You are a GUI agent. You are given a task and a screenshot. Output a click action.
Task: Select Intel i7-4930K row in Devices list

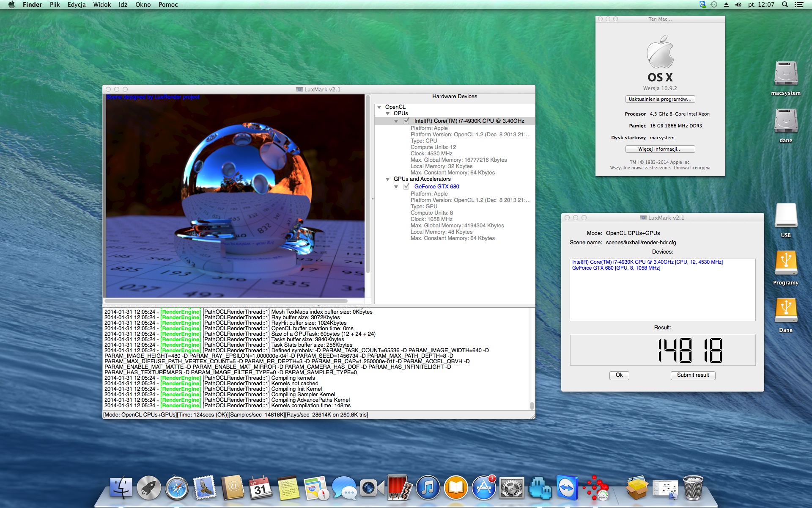(x=647, y=262)
